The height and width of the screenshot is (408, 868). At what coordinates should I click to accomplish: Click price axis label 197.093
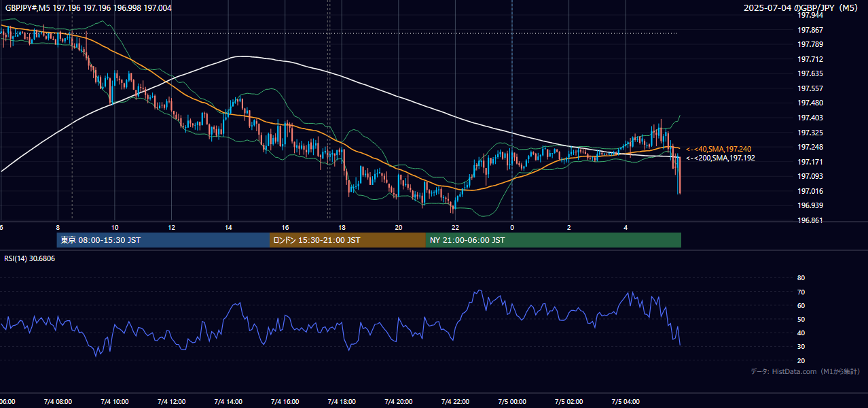point(810,177)
